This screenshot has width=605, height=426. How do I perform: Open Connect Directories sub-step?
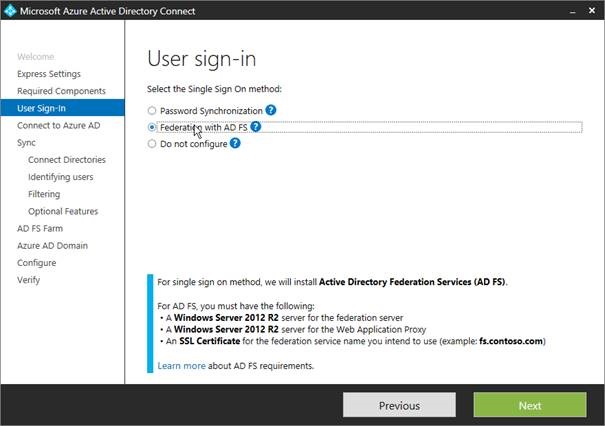(67, 160)
